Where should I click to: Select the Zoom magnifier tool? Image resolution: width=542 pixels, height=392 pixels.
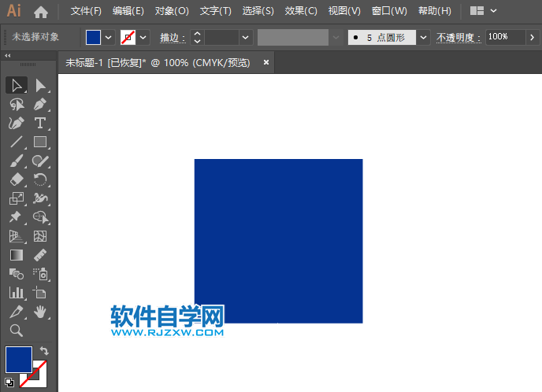tap(17, 331)
